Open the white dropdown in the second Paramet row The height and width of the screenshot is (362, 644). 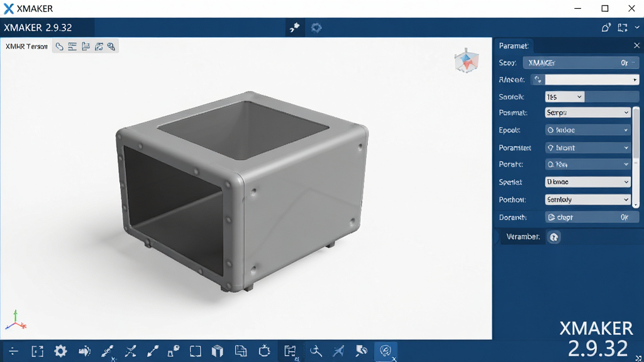point(592,80)
